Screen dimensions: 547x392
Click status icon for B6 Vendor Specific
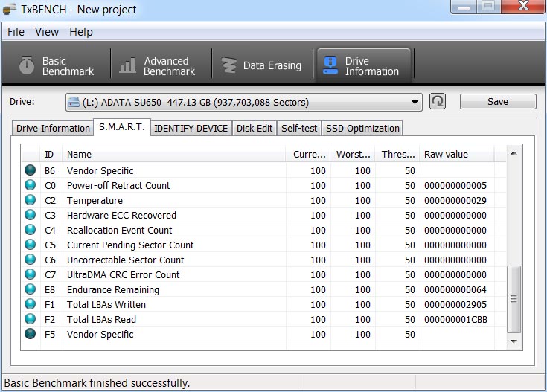point(31,170)
